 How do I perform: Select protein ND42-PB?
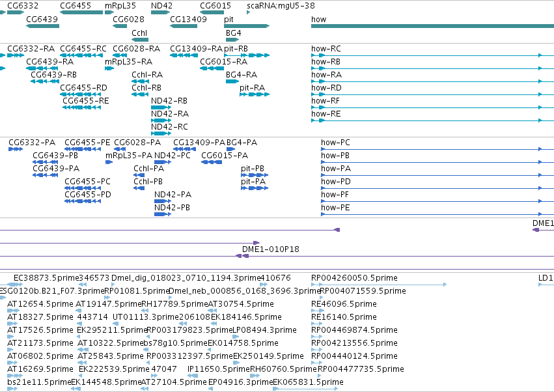click(172, 208)
